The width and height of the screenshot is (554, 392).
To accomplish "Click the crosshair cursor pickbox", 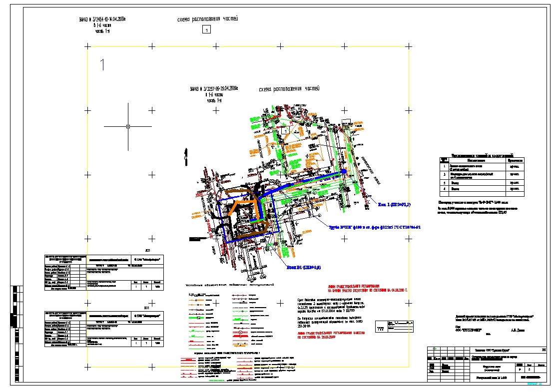I will (x=128, y=126).
